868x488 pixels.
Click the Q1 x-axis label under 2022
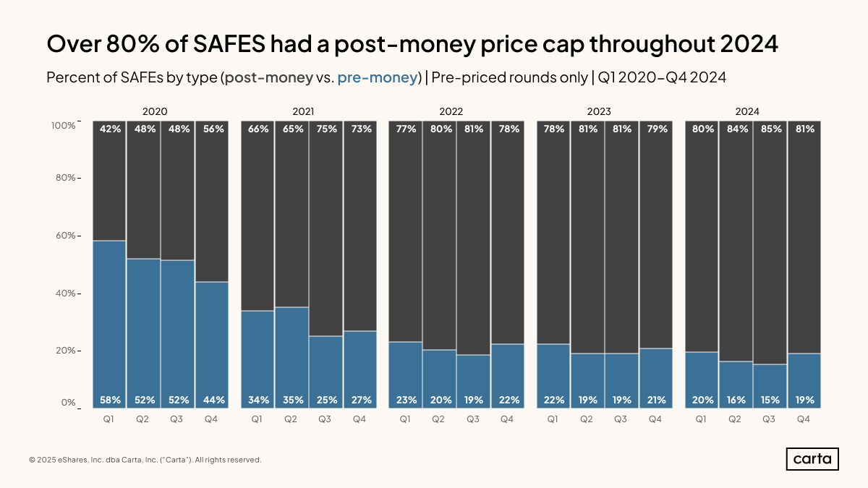click(x=405, y=419)
